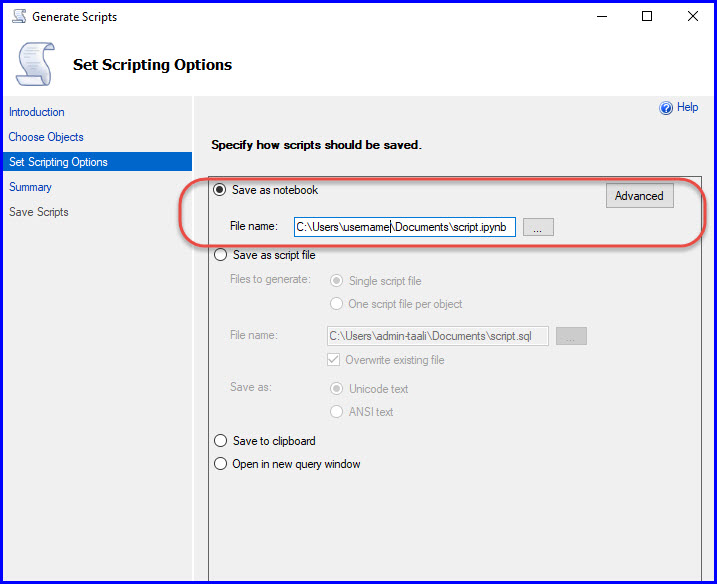Click the notebook File name text field

pyautogui.click(x=404, y=228)
